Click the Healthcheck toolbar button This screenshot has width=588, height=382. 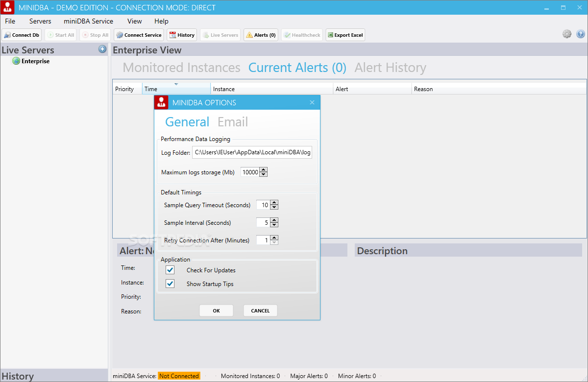click(302, 35)
